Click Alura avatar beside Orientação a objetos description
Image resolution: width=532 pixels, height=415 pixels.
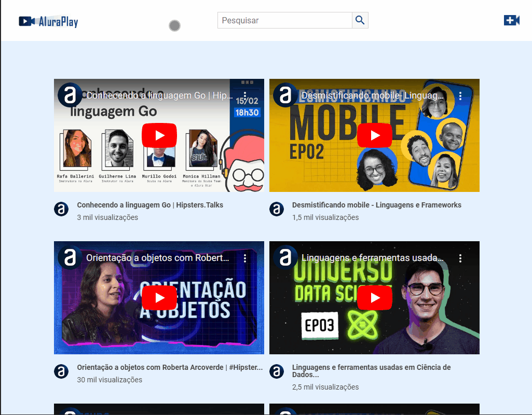click(x=61, y=371)
